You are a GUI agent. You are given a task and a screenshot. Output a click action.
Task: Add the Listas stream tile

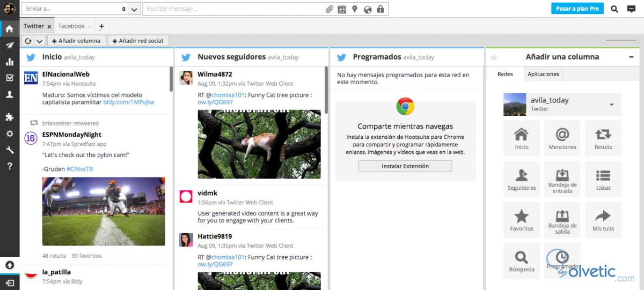tap(603, 179)
